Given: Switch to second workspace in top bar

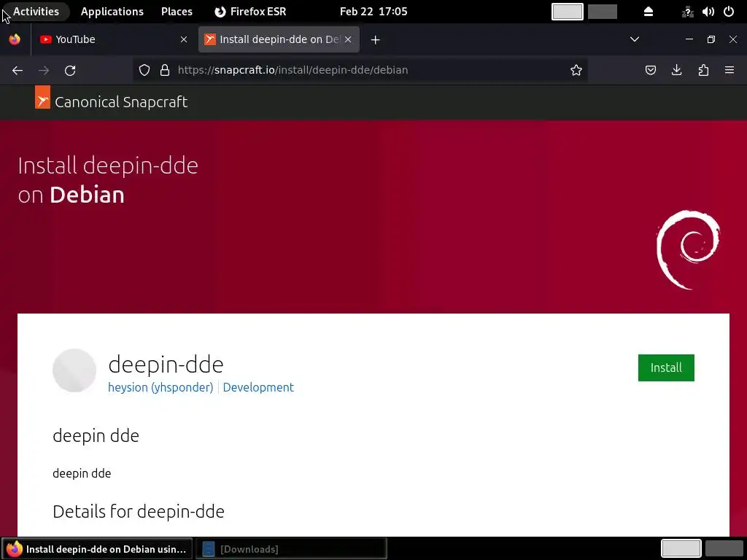Looking at the screenshot, I should pos(602,12).
